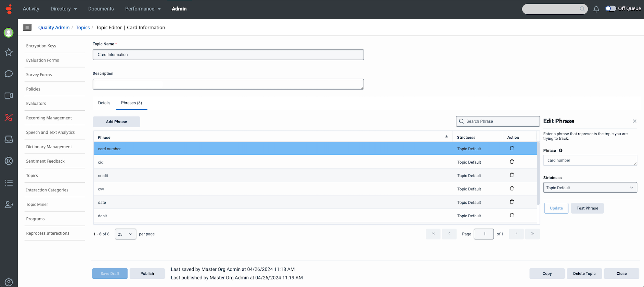Switch to the Details tab

click(104, 103)
